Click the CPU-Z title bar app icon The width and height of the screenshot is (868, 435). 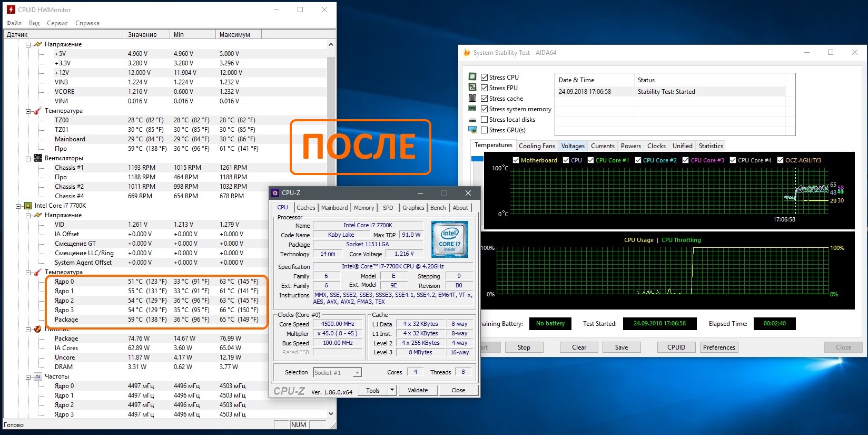(275, 193)
